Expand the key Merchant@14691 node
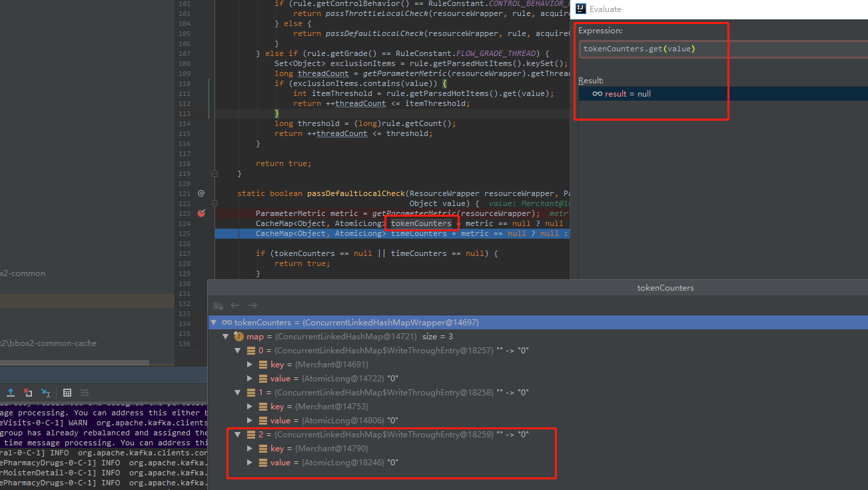 [x=250, y=365]
